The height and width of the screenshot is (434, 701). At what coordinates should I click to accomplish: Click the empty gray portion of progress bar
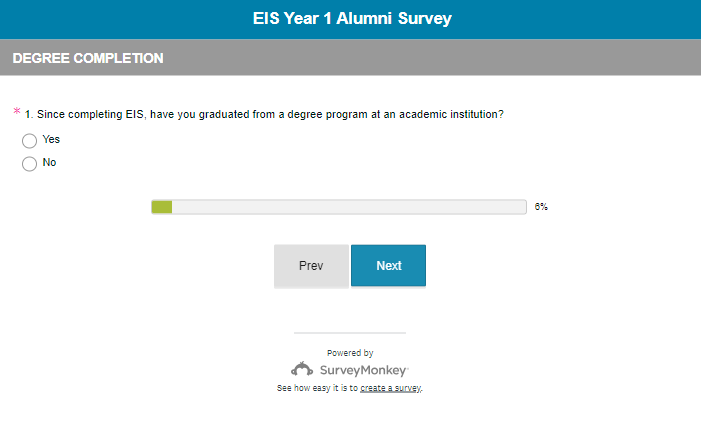coord(349,207)
